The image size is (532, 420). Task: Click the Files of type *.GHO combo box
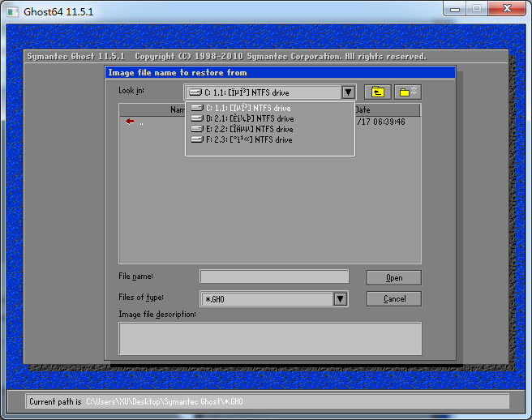click(274, 299)
